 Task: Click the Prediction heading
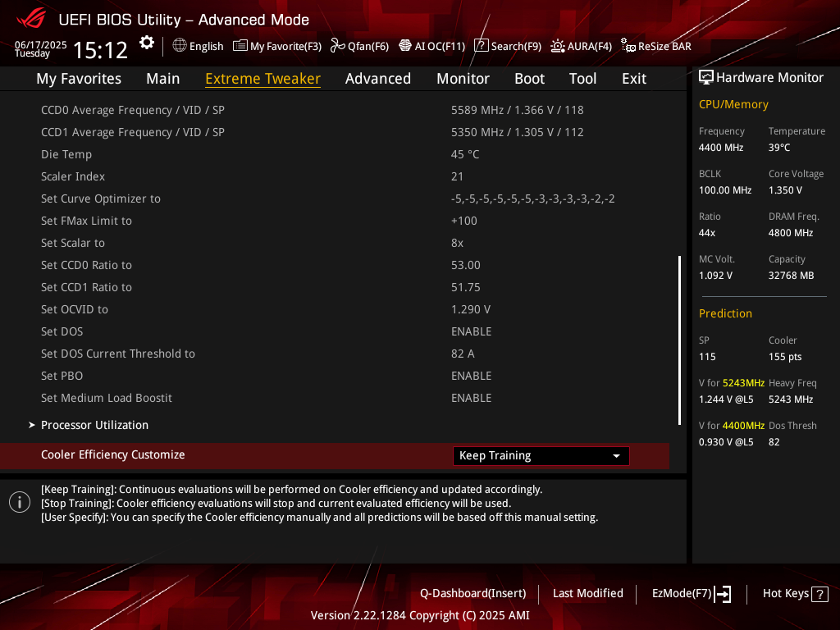click(725, 313)
